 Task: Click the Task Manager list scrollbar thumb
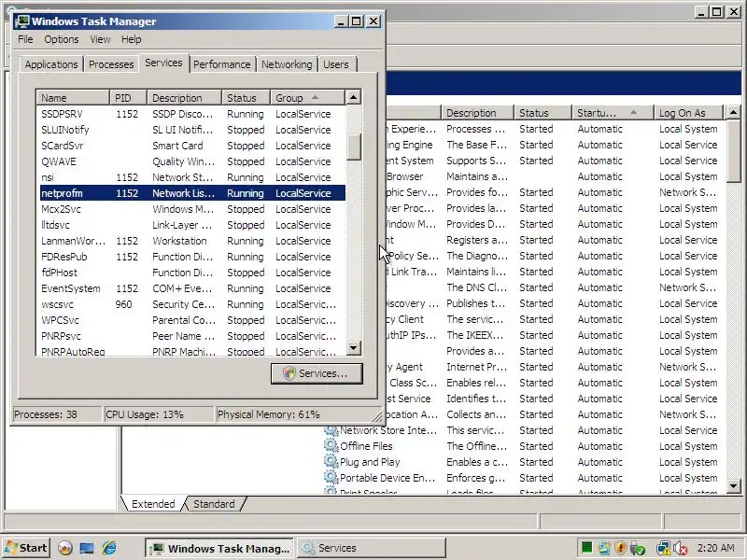click(353, 147)
